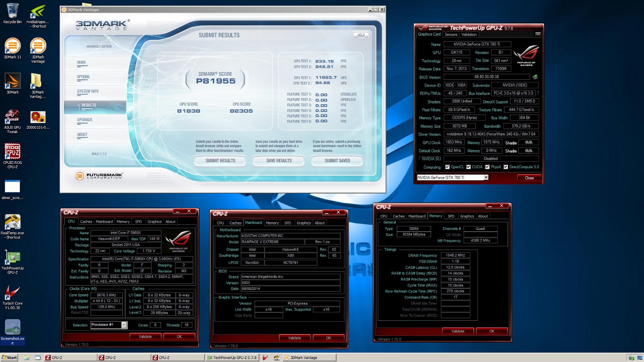Click the left system tray icon
The image size is (644, 362).
(x=631, y=358)
